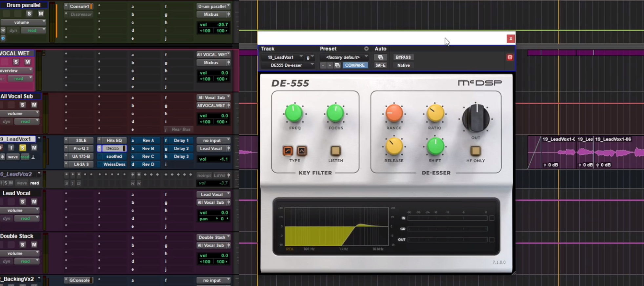Open the soothe2 insert slot
Viewport: 644px width, 286px height.
pos(114,156)
